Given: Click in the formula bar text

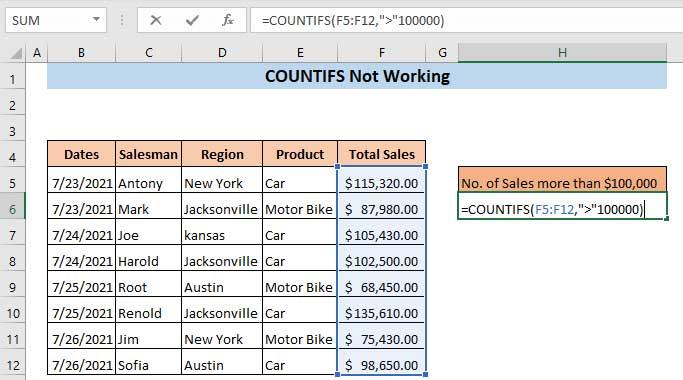Looking at the screenshot, I should click(x=466, y=20).
